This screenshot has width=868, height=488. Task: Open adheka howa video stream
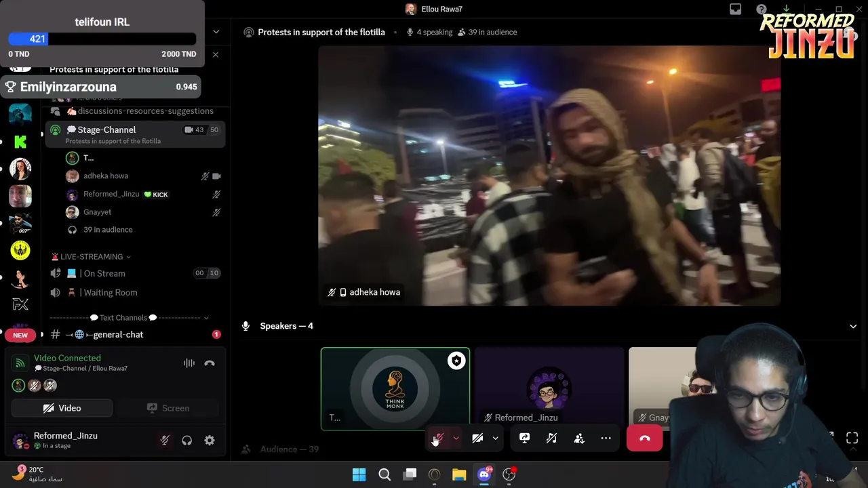click(x=549, y=176)
